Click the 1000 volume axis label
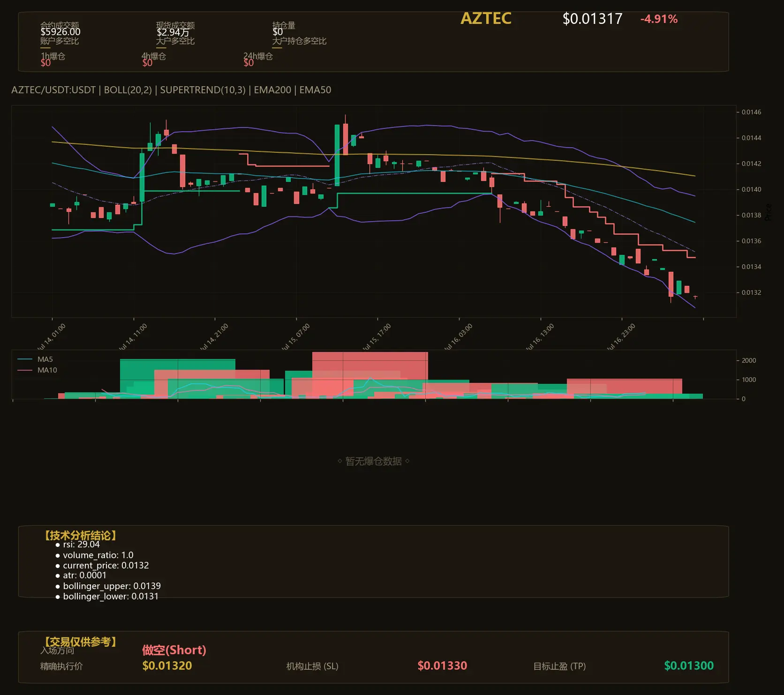The width and height of the screenshot is (784, 695). pyautogui.click(x=749, y=380)
